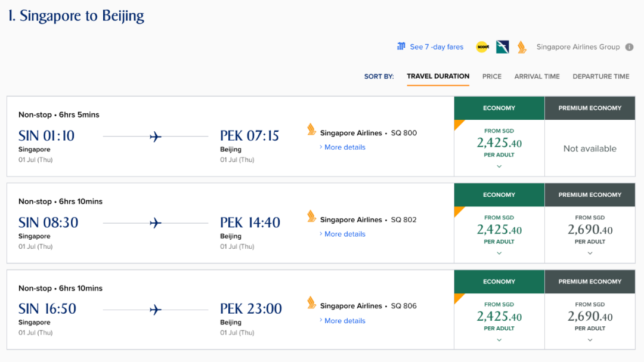This screenshot has width=644, height=362.
Task: Click the orange Singapore Airlines crane logo in the header
Action: pyautogui.click(x=522, y=47)
